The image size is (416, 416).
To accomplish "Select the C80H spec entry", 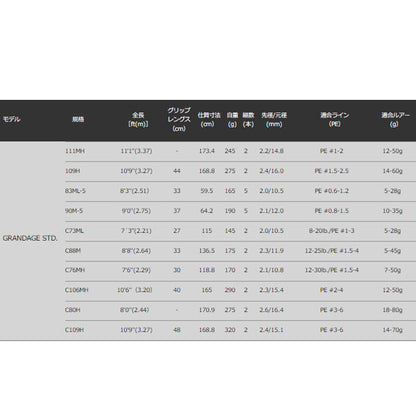I will [x=73, y=310].
